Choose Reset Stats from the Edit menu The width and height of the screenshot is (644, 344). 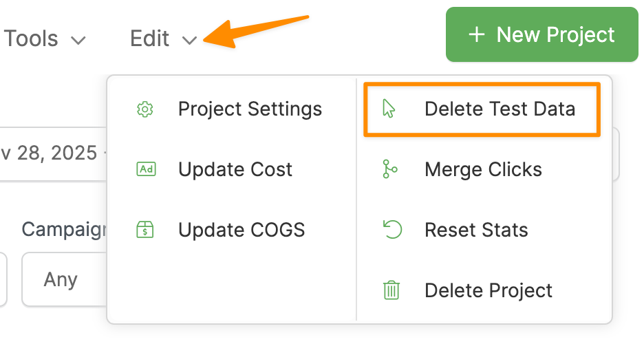tap(476, 230)
